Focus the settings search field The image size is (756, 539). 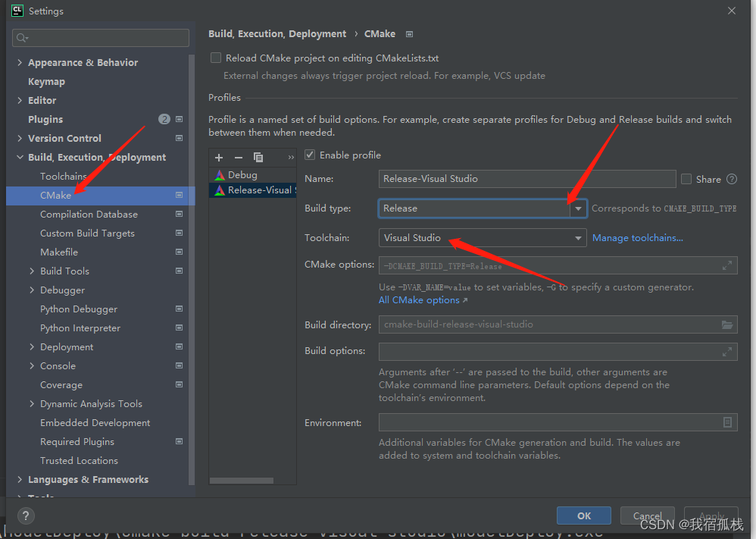(x=101, y=38)
